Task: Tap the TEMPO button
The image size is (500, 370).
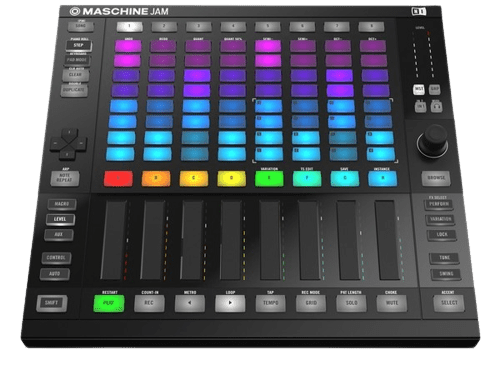Action: pos(271,303)
